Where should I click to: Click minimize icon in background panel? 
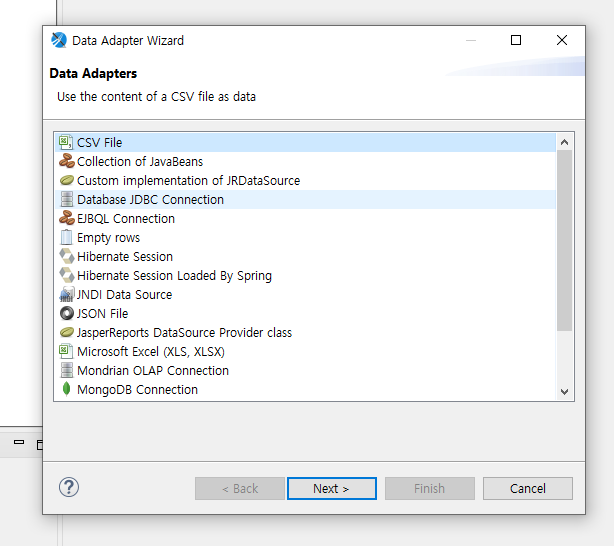click(x=19, y=442)
